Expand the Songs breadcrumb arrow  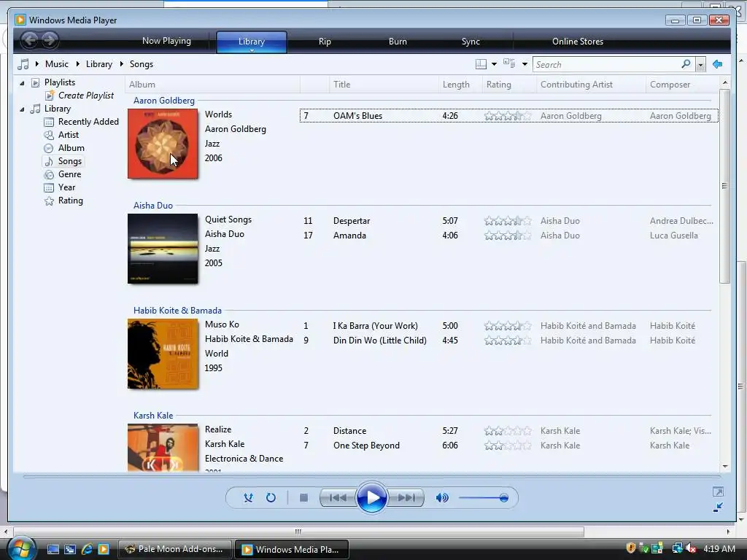click(x=122, y=64)
